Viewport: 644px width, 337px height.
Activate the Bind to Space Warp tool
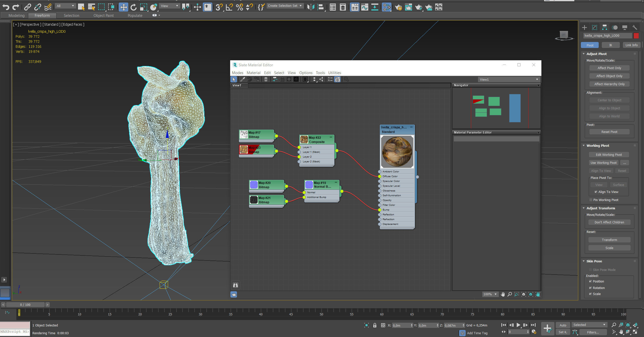(x=48, y=7)
